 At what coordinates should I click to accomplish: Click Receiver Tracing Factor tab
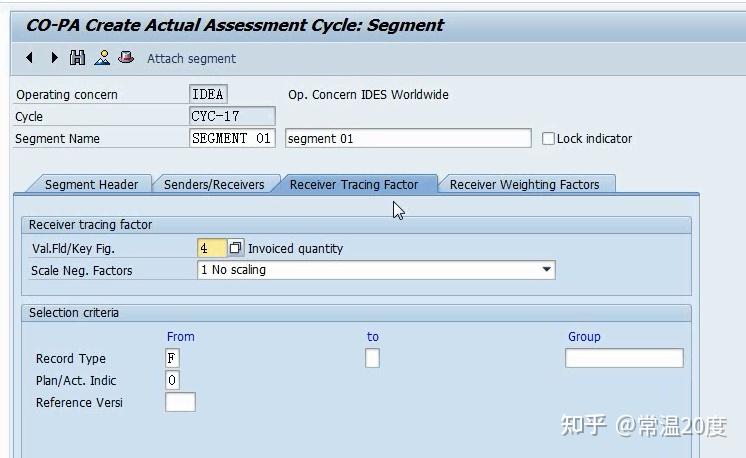pyautogui.click(x=354, y=184)
